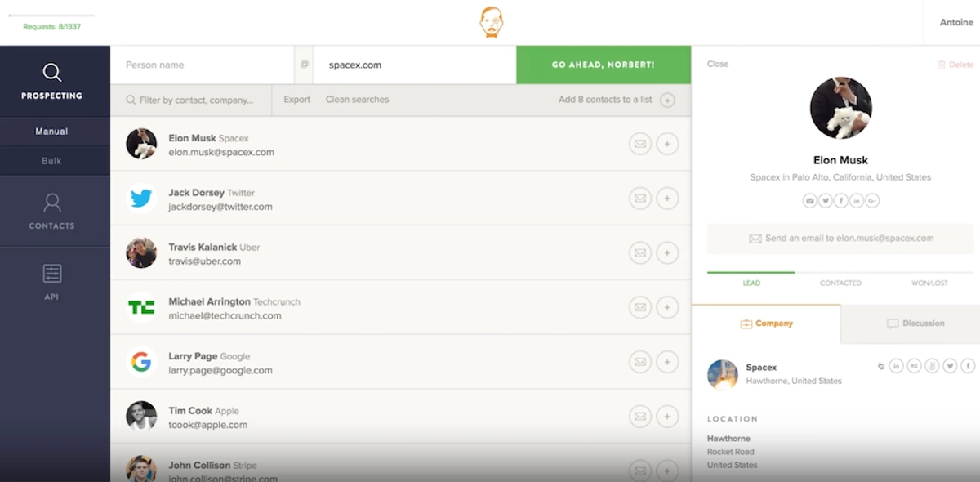Click jackdorsey@twitter.com email text

[x=220, y=207]
